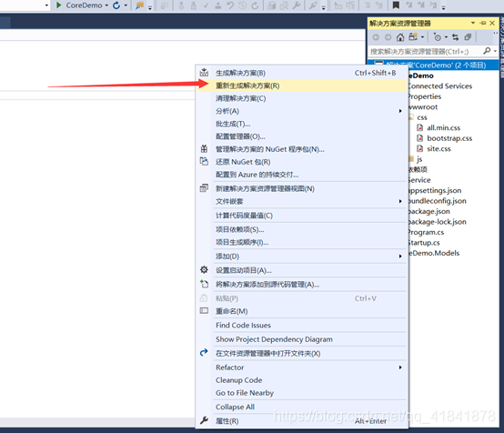
Task: Click the redo arrow toolbar icon
Action: coord(255,5)
